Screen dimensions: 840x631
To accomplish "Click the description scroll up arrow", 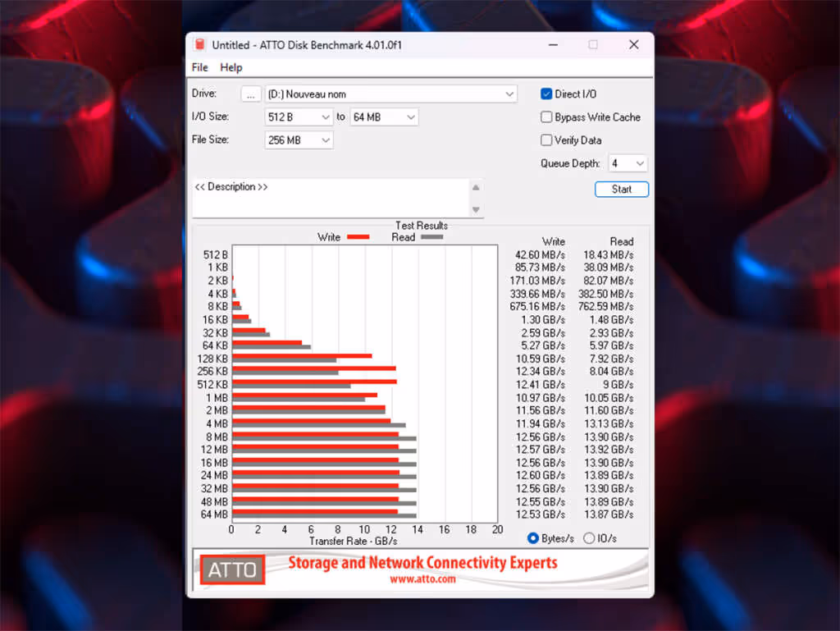I will pos(476,187).
